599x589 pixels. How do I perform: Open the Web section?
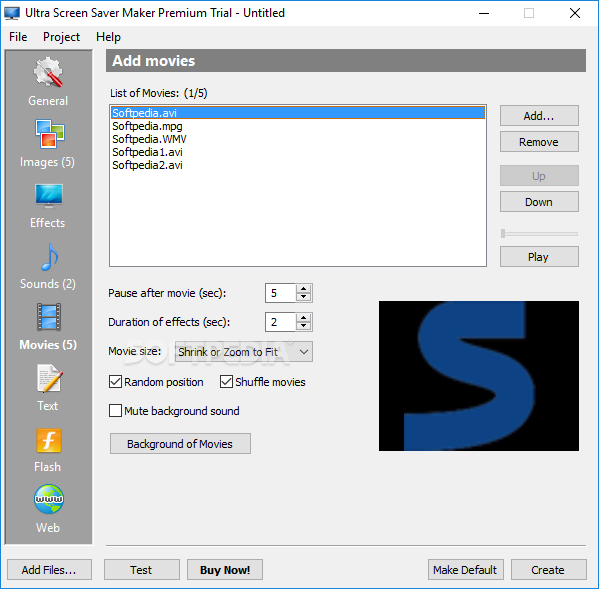pos(48,509)
